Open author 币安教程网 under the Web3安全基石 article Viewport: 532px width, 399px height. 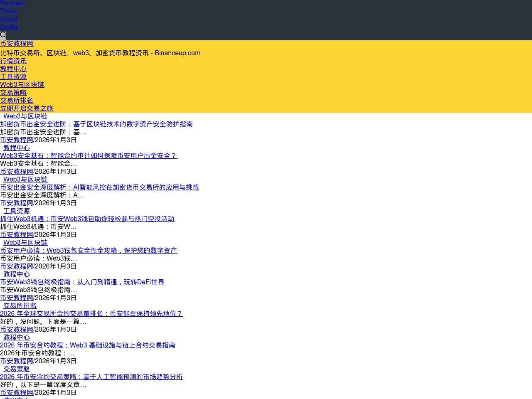pos(17,172)
